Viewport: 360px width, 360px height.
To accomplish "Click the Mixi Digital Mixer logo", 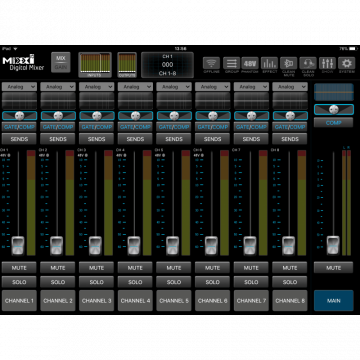I will 23,63.
